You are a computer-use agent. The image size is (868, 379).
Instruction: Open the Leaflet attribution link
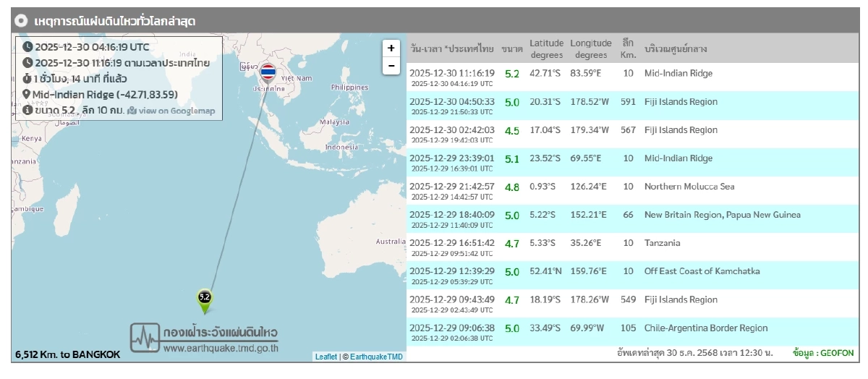coord(325,357)
